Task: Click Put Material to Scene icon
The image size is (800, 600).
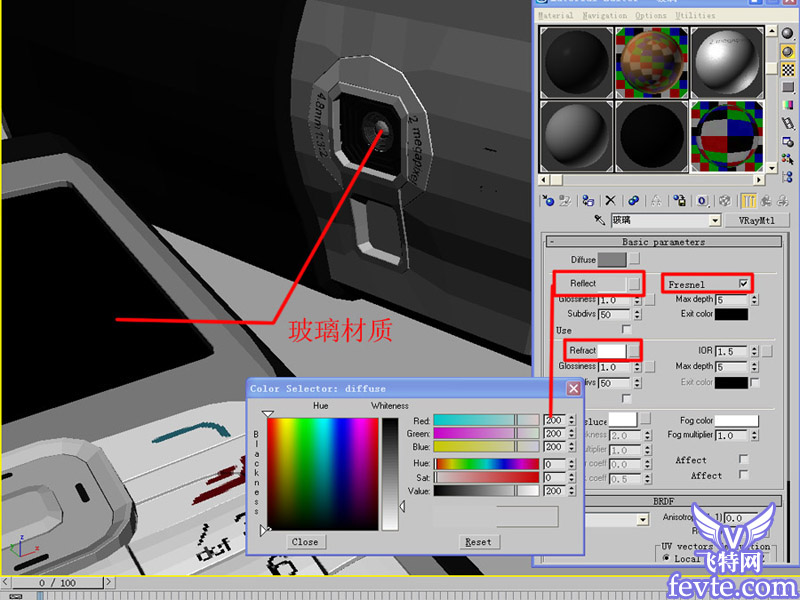Action: [x=565, y=201]
